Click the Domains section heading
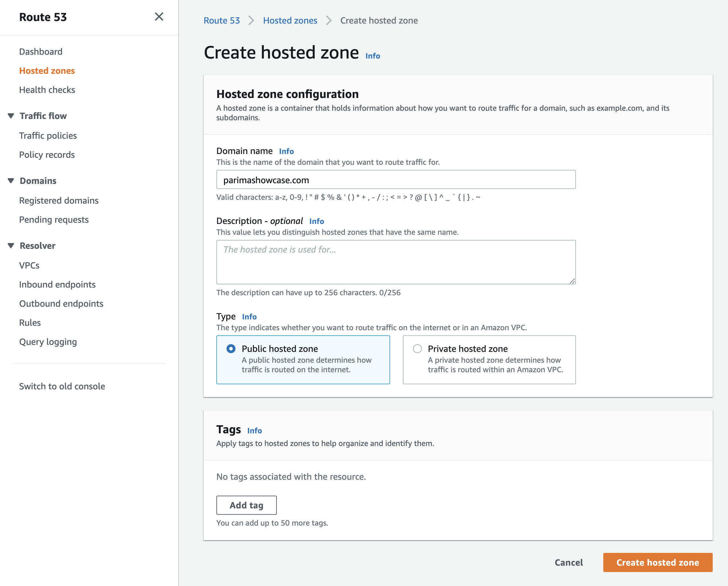Image resolution: width=728 pixels, height=586 pixels. coord(38,181)
